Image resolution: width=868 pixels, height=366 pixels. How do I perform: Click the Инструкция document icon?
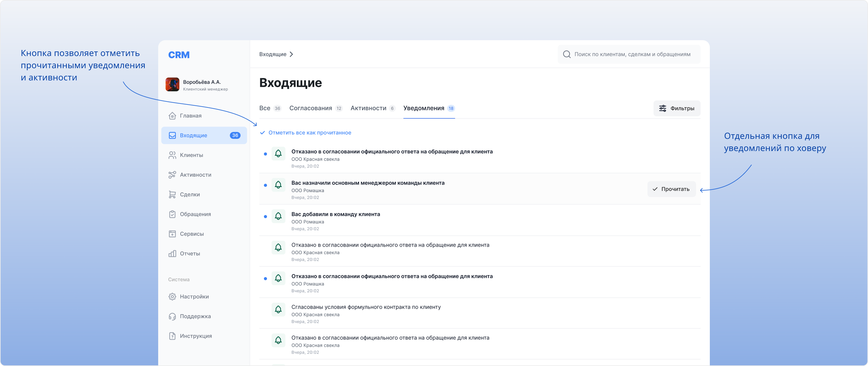coord(172,336)
